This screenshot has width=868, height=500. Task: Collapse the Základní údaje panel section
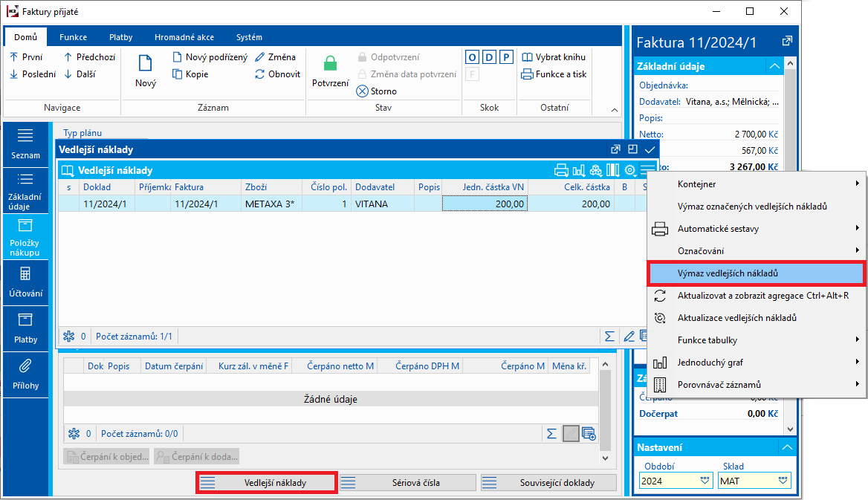[774, 66]
